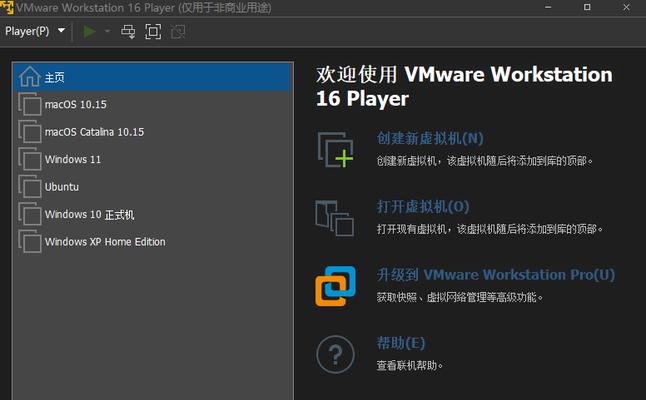Click the icon beside Ubuntu
Screen dimensions: 646x400
pos(30,187)
